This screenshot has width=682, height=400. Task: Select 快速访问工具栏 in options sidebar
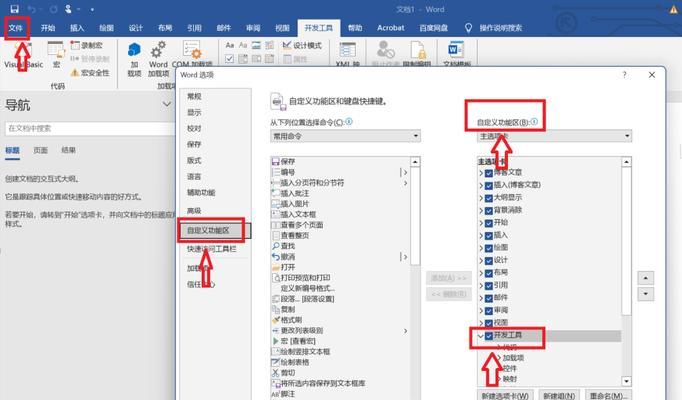click(213, 249)
